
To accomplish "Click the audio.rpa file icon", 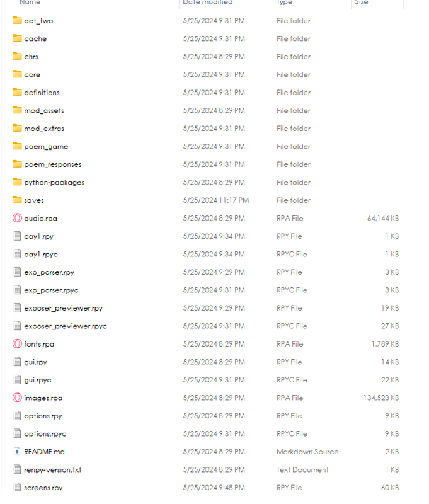I will pyautogui.click(x=17, y=218).
